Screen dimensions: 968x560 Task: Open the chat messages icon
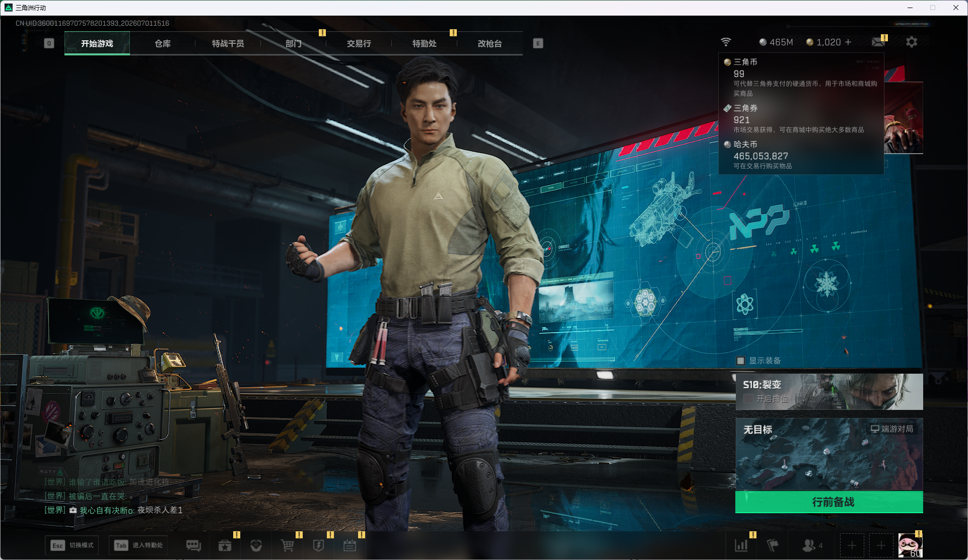click(193, 545)
